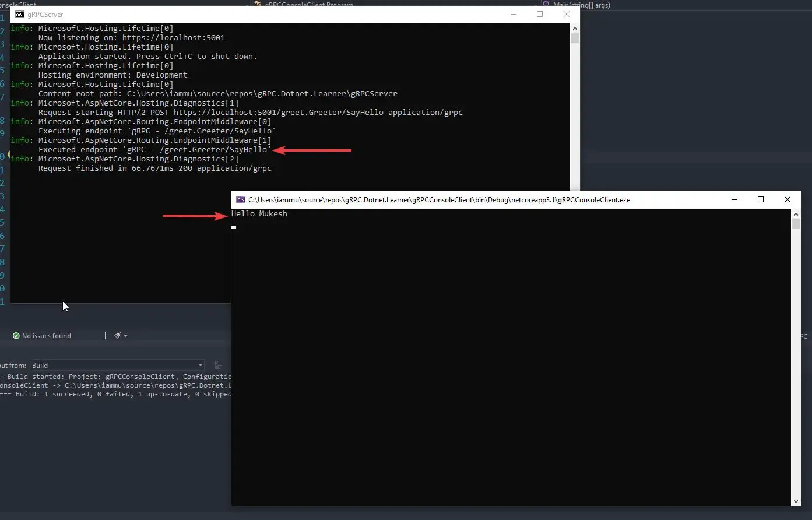Screen dimensions: 812x520
Task: Click the scroll-down arrow on client console scrollbar
Action: pyautogui.click(x=796, y=501)
